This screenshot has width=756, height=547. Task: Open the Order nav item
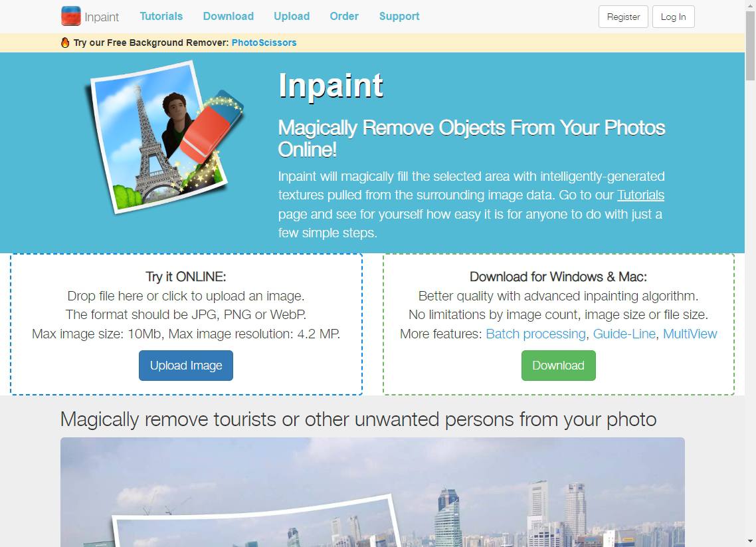343,17
